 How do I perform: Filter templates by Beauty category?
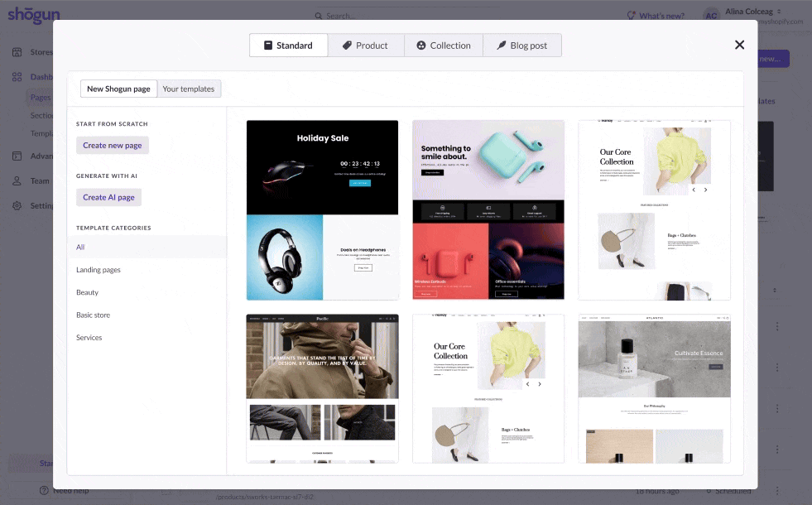pyautogui.click(x=87, y=292)
